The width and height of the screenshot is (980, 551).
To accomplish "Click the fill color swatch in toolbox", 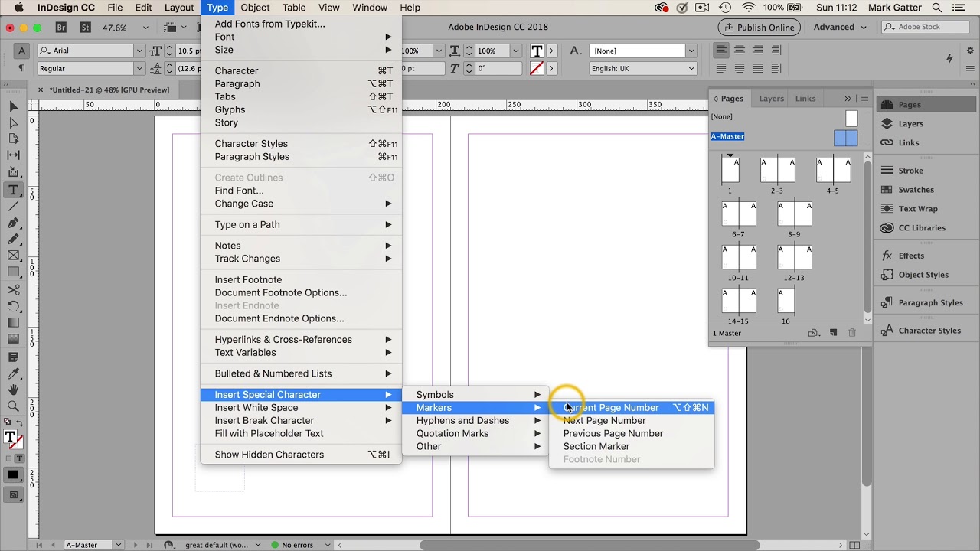I will [x=10, y=438].
